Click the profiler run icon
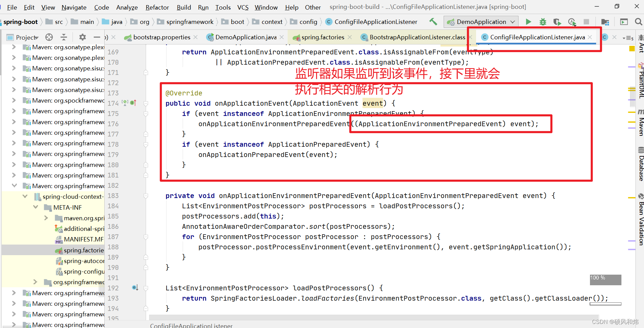 pos(572,22)
